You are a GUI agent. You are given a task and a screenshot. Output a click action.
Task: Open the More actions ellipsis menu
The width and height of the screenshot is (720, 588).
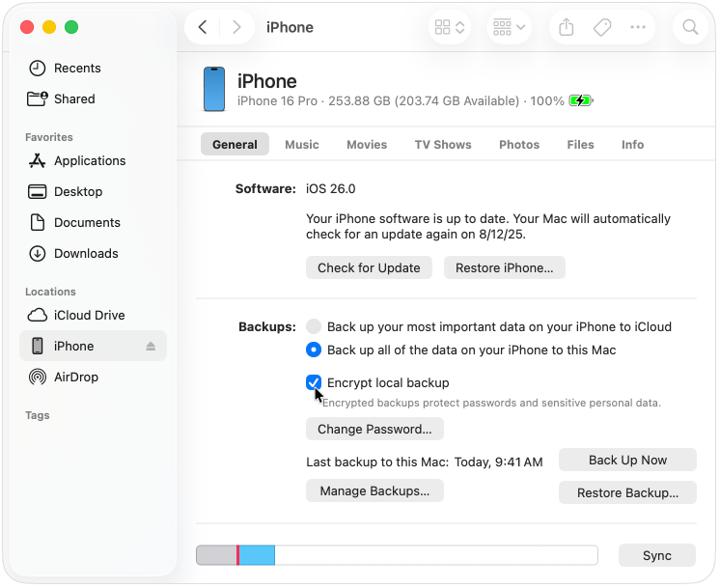pyautogui.click(x=638, y=28)
